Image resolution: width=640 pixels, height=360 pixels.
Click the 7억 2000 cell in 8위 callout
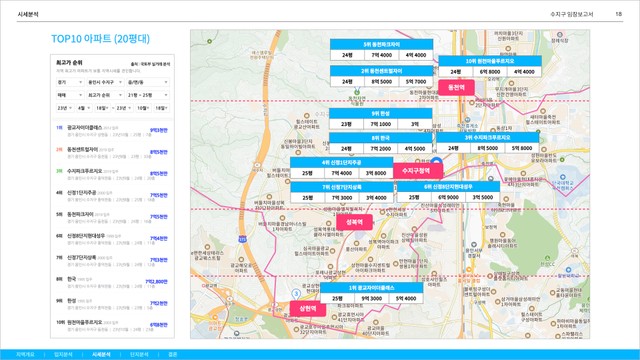(x=380, y=149)
